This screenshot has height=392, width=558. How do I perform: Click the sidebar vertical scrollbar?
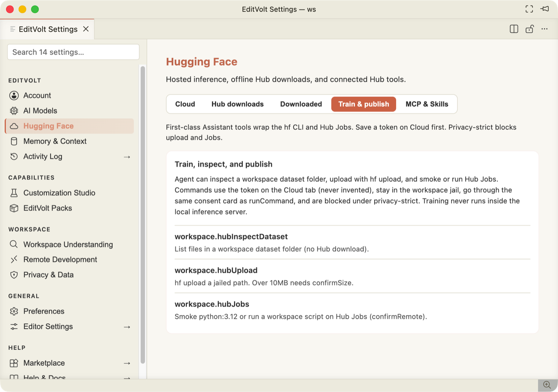[143, 215]
